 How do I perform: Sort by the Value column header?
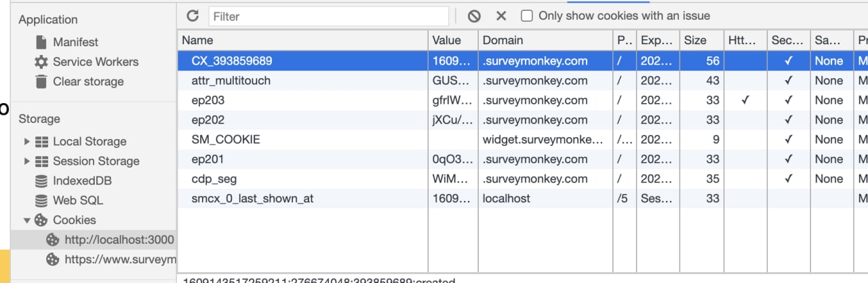click(453, 40)
